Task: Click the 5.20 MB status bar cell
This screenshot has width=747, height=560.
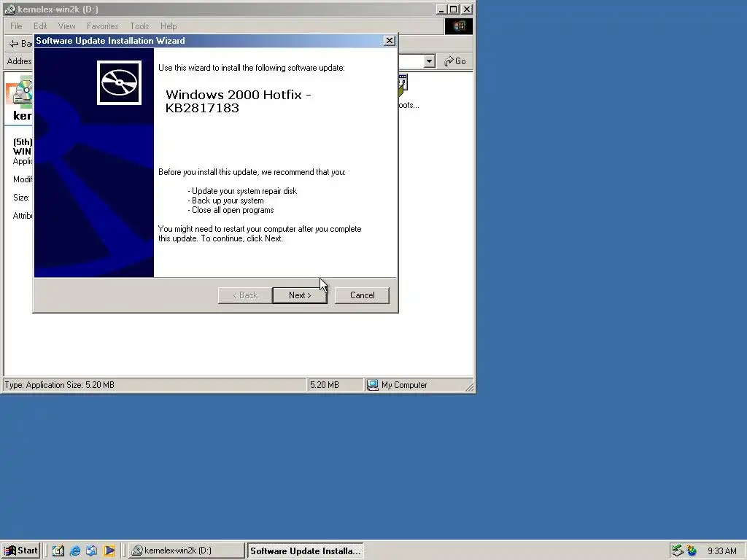Action: pyautogui.click(x=335, y=385)
